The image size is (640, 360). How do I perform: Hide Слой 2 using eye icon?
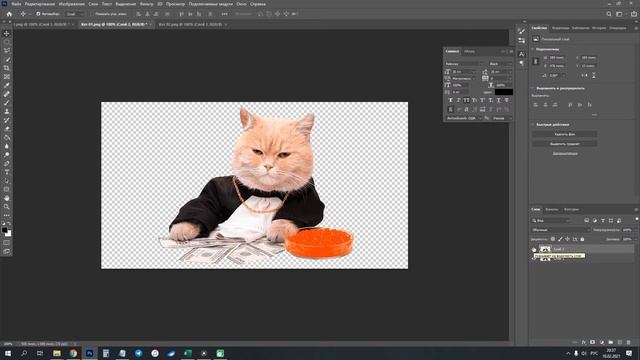coord(534,249)
